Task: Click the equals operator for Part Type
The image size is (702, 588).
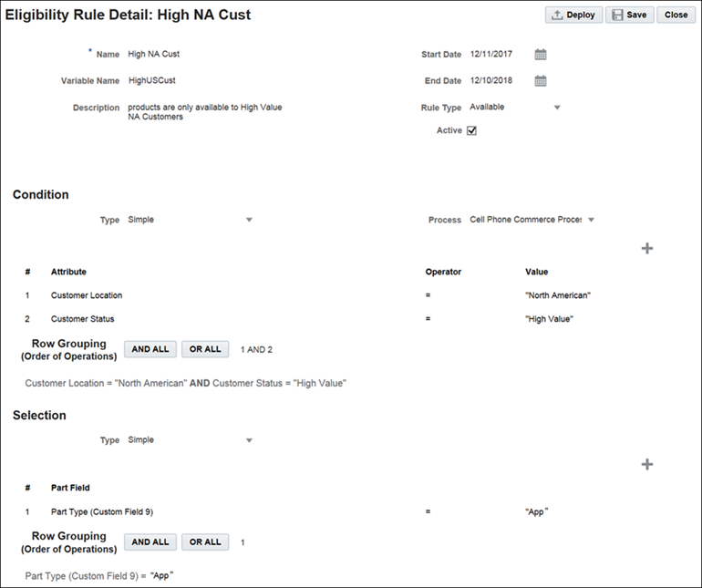Action: pyautogui.click(x=428, y=511)
